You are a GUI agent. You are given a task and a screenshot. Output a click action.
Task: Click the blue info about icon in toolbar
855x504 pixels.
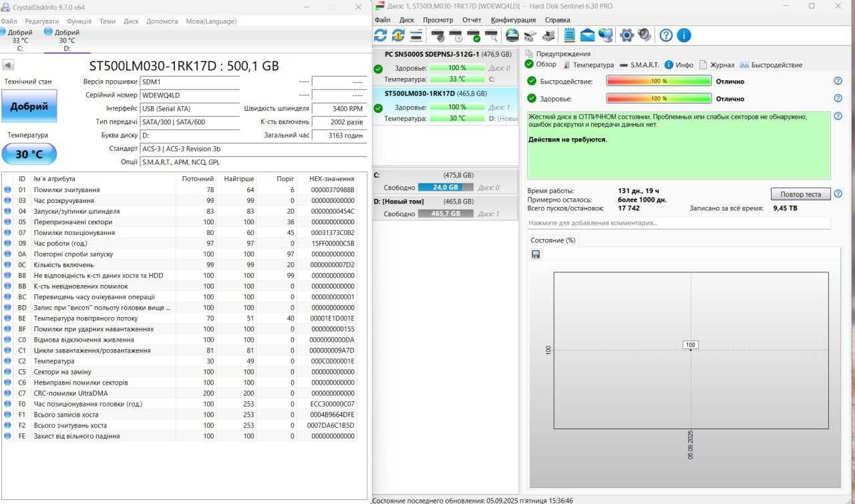tap(684, 35)
